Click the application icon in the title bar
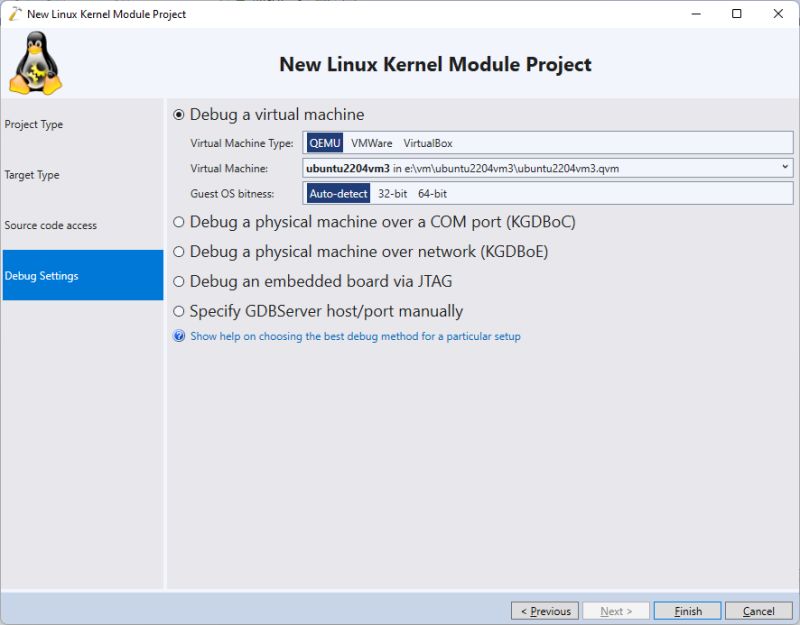The width and height of the screenshot is (800, 625). coord(13,14)
